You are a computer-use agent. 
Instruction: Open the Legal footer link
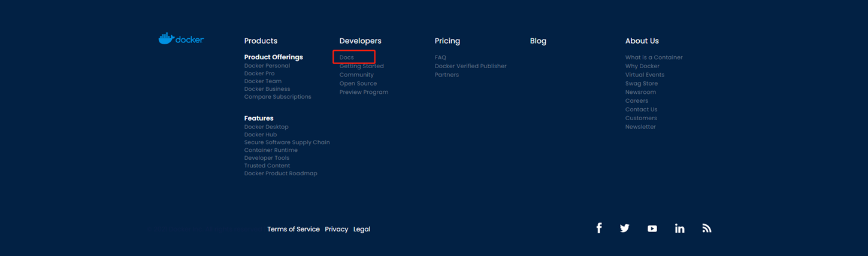click(x=362, y=229)
